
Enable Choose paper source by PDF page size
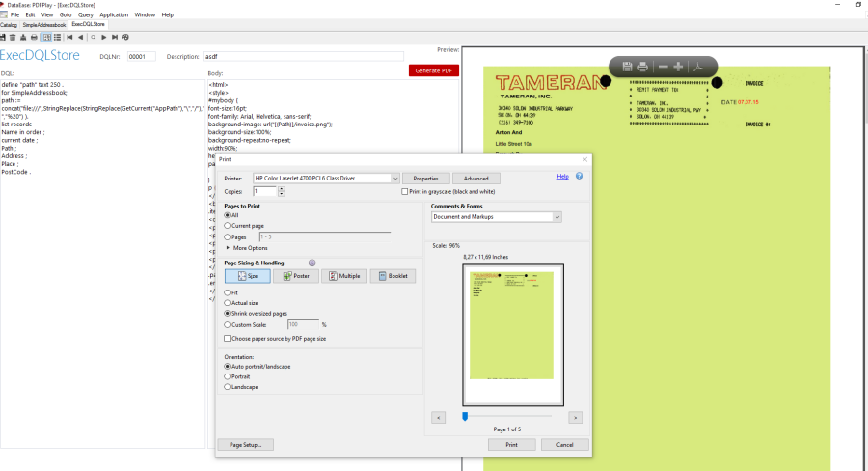[227, 338]
